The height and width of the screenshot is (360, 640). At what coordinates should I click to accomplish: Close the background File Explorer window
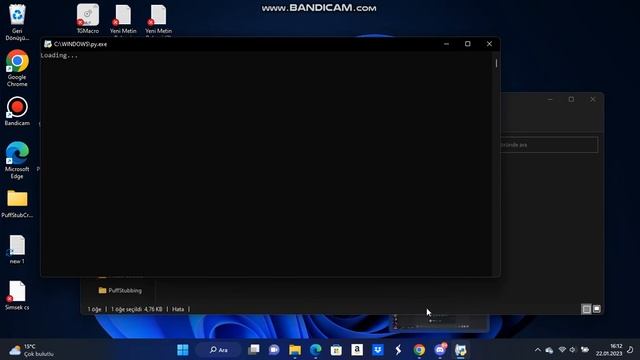click(x=593, y=99)
